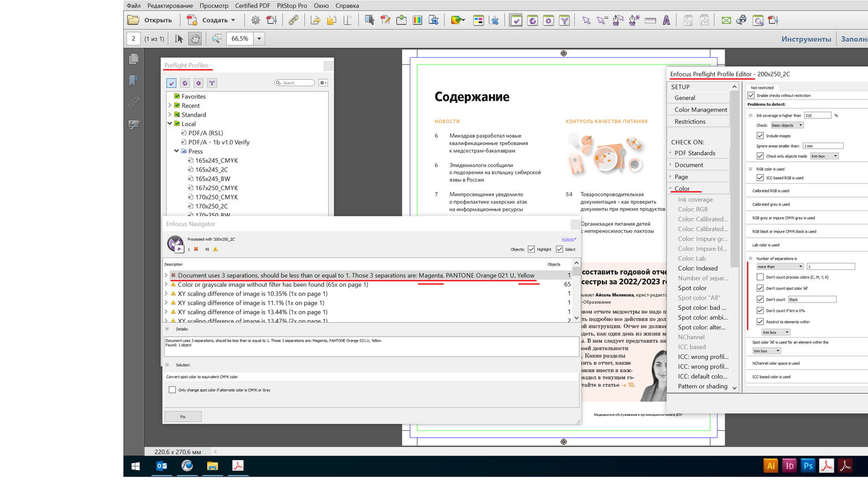Open the PitStop Pro menu
Image resolution: width=868 pixels, height=488 pixels.
point(292,6)
